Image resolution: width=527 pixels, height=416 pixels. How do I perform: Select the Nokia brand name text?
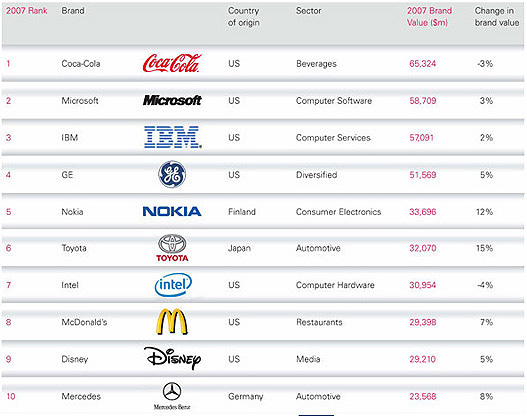click(x=72, y=212)
